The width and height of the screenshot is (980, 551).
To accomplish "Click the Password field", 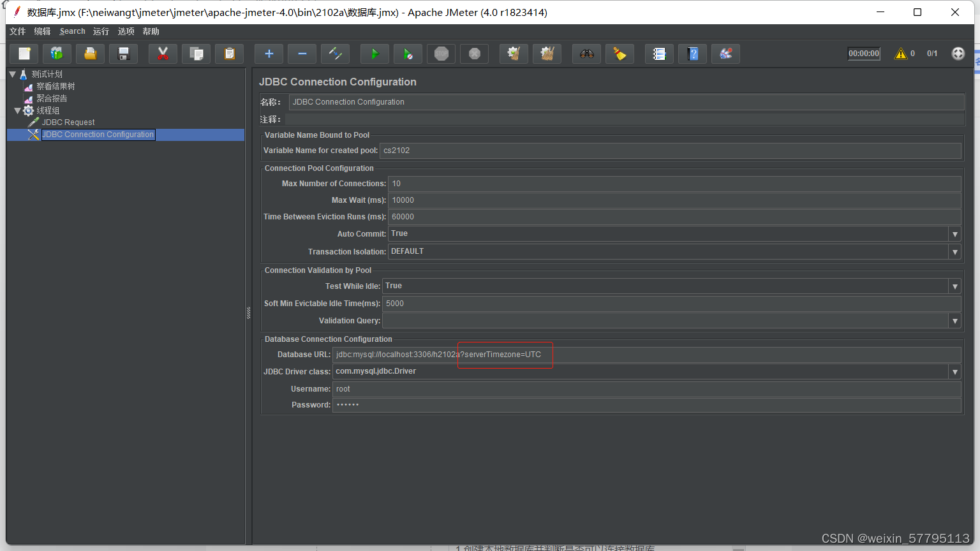I will 647,405.
